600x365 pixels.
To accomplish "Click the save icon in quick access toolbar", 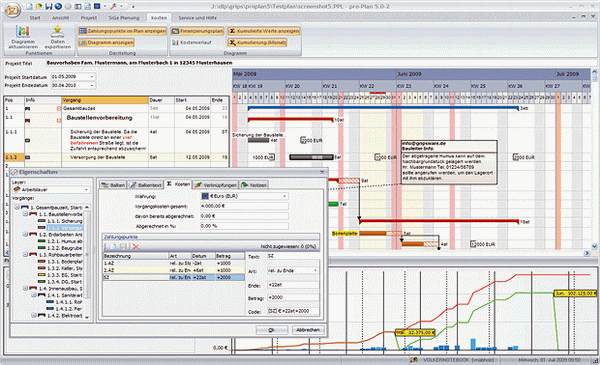I will (49, 6).
